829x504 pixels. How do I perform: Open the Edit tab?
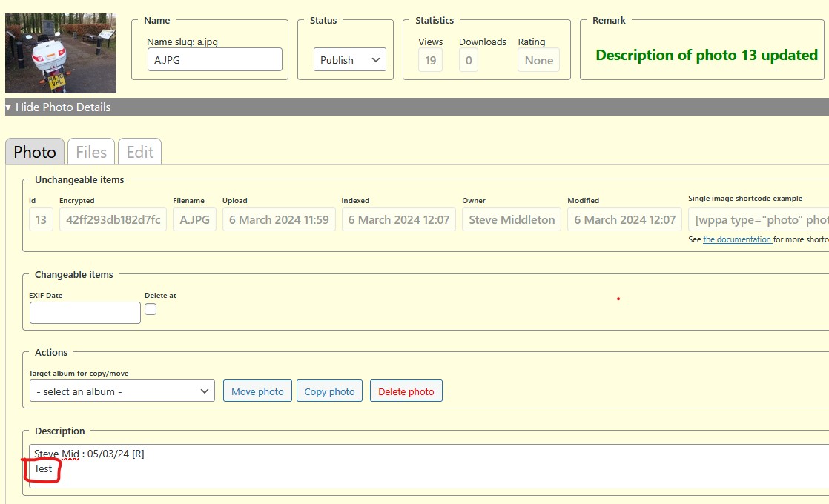coord(139,152)
